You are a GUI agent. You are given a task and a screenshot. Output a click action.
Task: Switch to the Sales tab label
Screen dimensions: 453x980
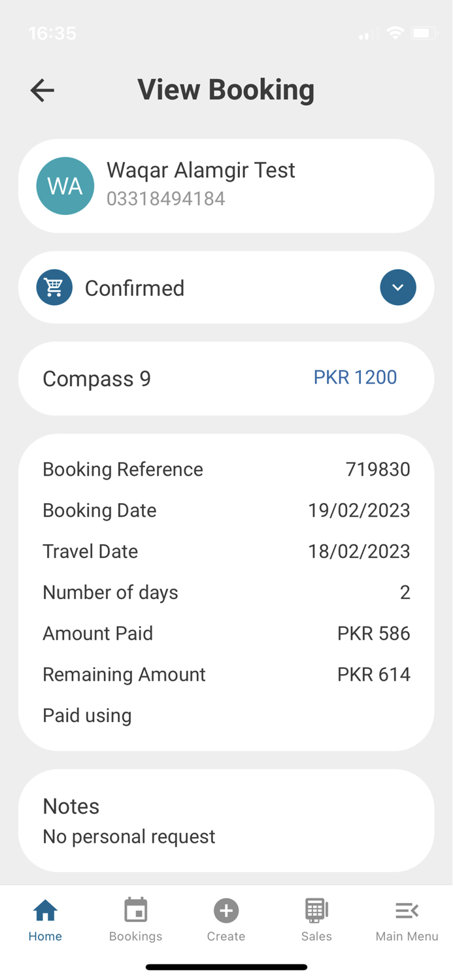(316, 936)
